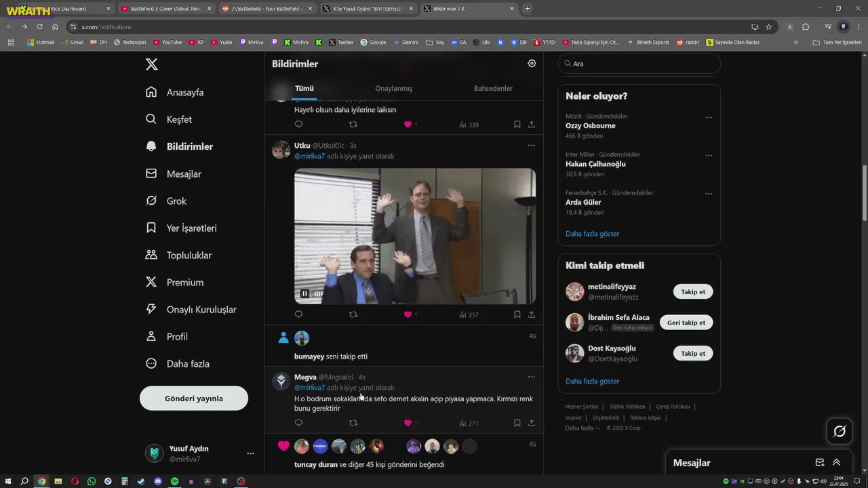
Task: View analytics 257 on Utku's post
Action: (x=469, y=314)
